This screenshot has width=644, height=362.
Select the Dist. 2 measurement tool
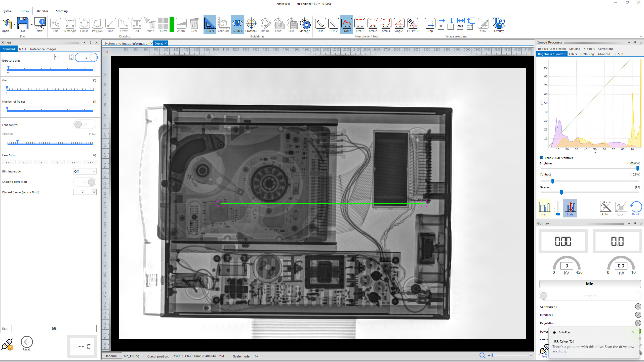point(333,25)
